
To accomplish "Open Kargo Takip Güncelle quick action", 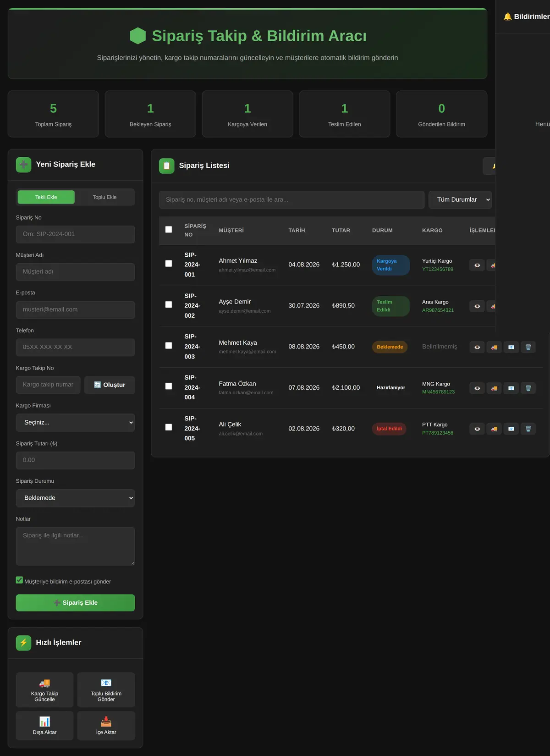I will coord(44,690).
